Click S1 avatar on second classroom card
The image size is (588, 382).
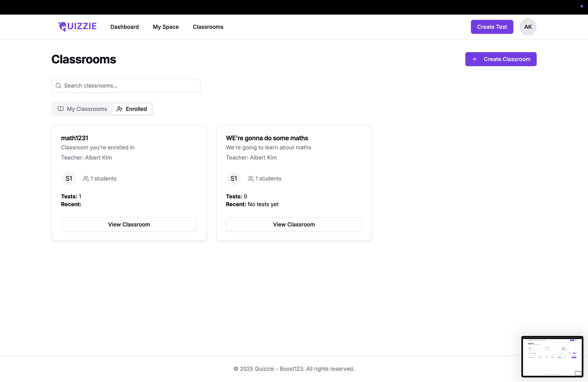(x=234, y=178)
